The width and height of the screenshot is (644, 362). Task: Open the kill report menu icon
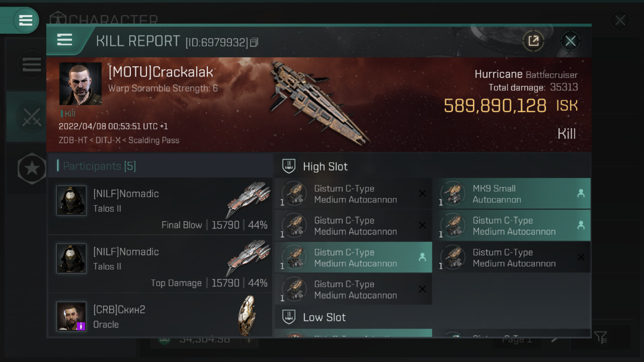pyautogui.click(x=64, y=40)
